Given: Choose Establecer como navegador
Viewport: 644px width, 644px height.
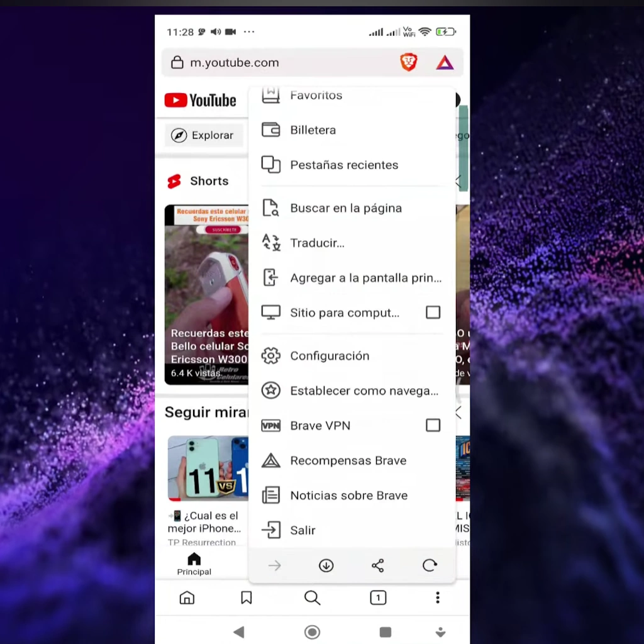Looking at the screenshot, I should coord(352,391).
